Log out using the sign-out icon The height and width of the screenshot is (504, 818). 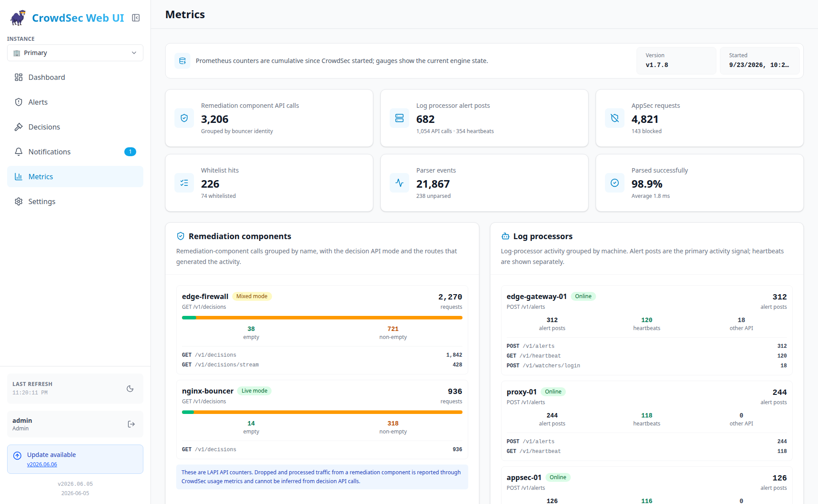[x=131, y=424]
